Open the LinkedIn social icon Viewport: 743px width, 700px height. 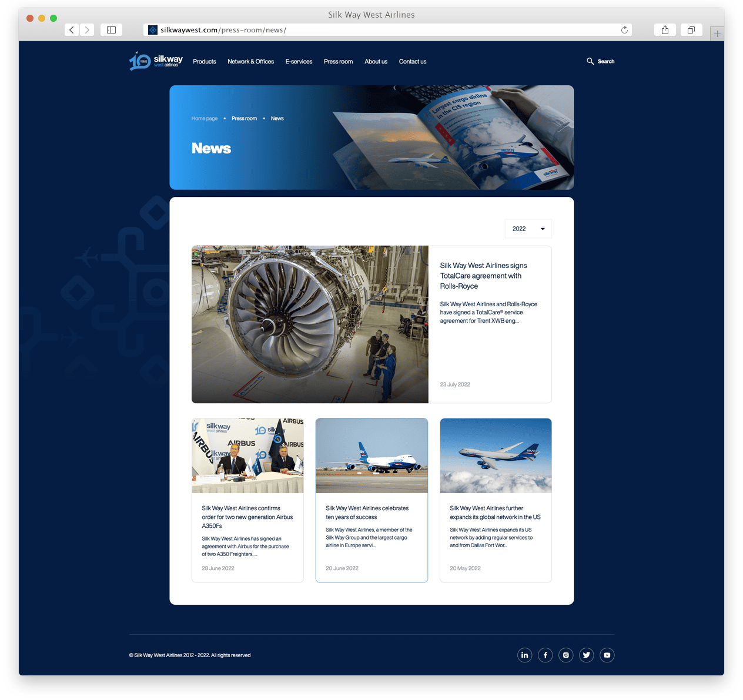524,655
